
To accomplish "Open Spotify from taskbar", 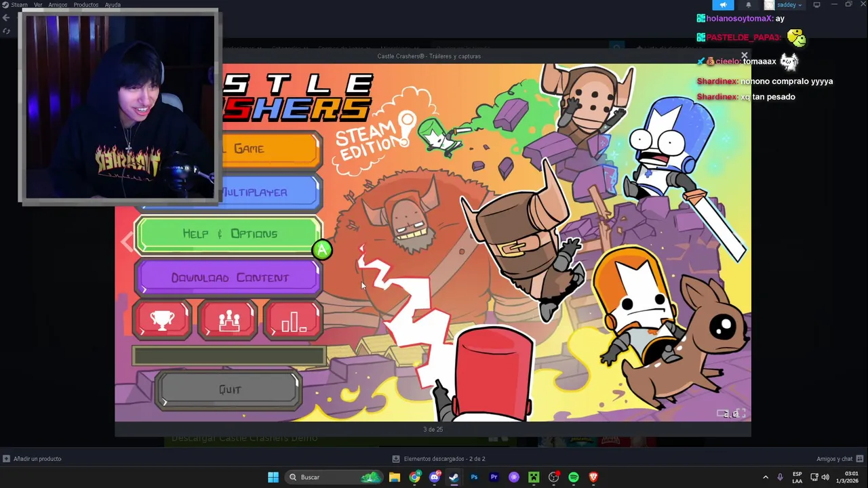I will [574, 477].
